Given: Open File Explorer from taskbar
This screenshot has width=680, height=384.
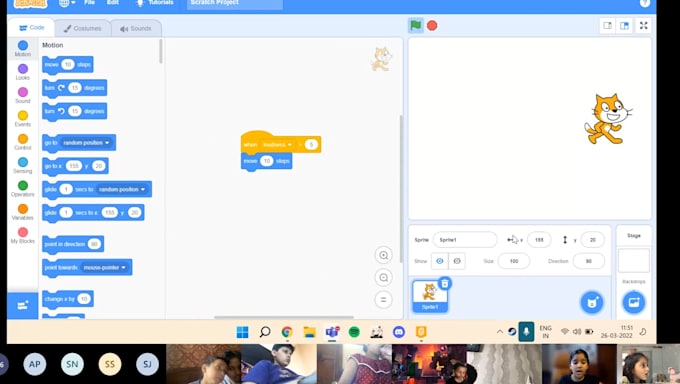Looking at the screenshot, I should point(309,332).
